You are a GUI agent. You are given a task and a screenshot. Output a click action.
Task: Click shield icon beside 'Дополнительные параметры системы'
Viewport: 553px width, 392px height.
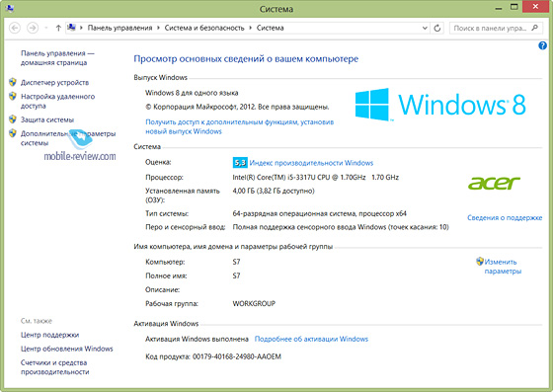pyautogui.click(x=13, y=133)
